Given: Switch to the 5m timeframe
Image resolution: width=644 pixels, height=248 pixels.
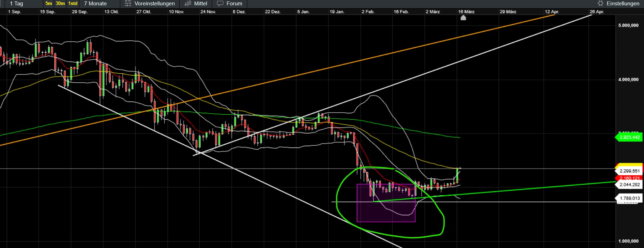Looking at the screenshot, I should click(48, 4).
